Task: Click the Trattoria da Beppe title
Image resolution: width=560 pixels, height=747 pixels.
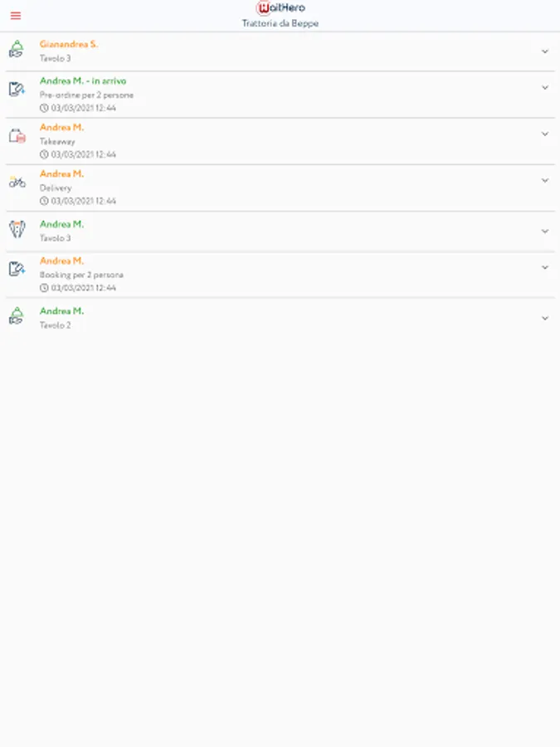Action: click(x=280, y=23)
